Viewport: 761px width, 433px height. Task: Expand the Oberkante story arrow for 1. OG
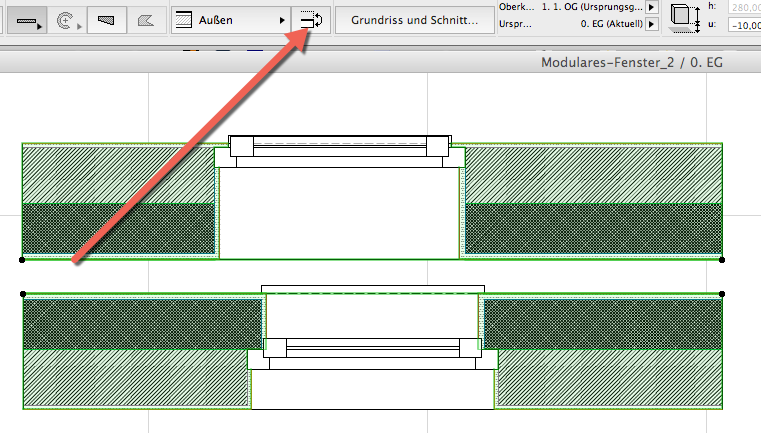coord(651,6)
